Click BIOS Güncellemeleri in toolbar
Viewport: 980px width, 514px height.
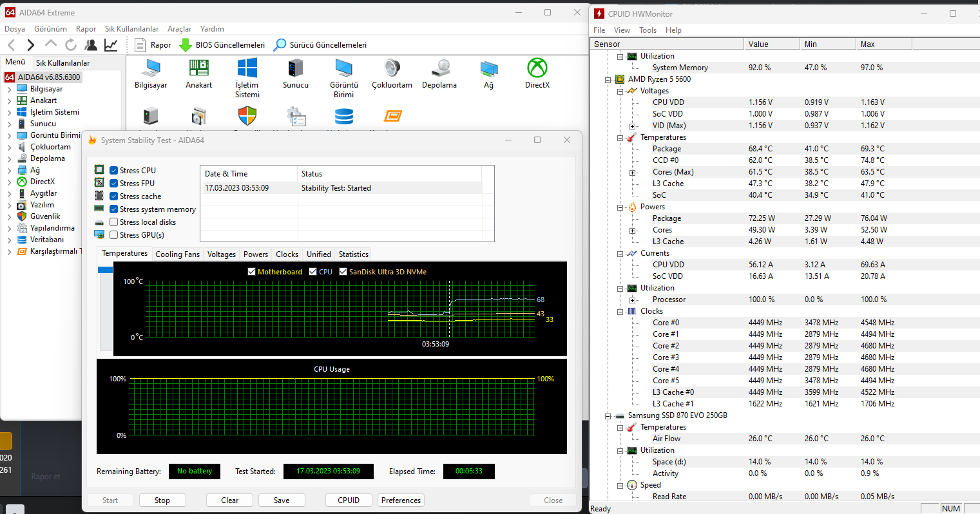(222, 45)
